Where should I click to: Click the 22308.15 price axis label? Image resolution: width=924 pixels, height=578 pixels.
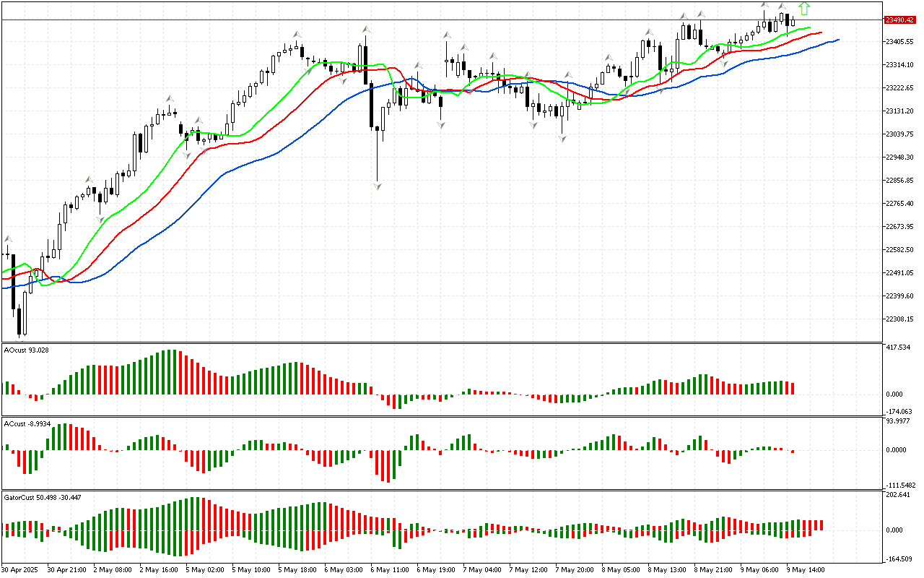[902, 319]
